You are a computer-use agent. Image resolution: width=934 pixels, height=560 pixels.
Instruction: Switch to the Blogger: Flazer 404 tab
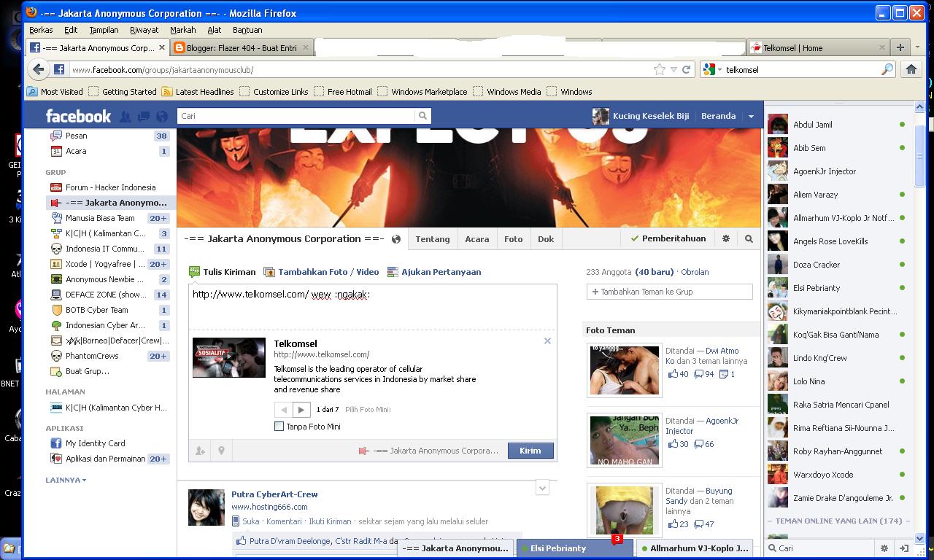(242, 47)
